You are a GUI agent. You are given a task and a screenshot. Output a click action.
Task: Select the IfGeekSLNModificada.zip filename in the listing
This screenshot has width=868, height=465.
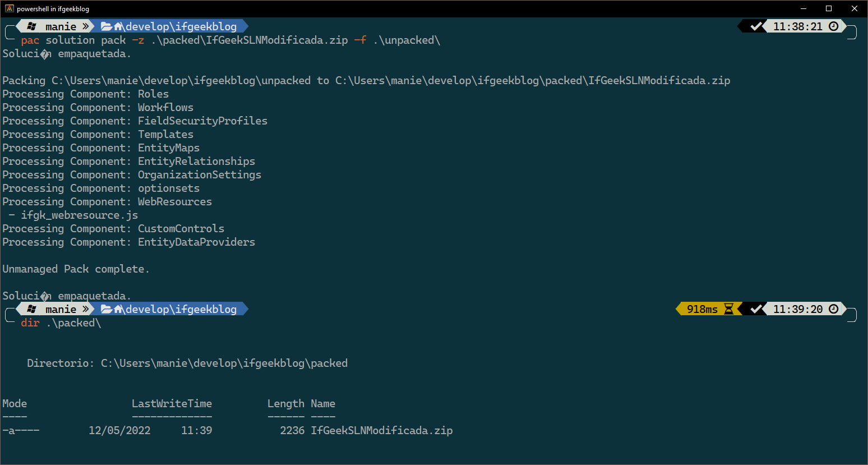[x=382, y=430]
